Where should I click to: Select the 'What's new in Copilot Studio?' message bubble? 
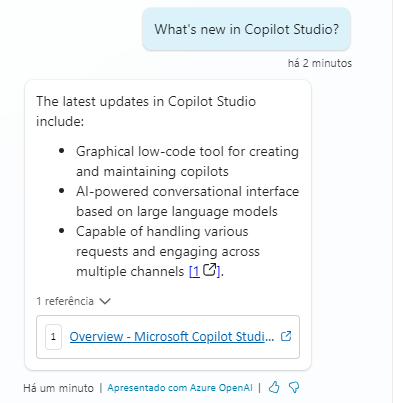click(x=246, y=29)
